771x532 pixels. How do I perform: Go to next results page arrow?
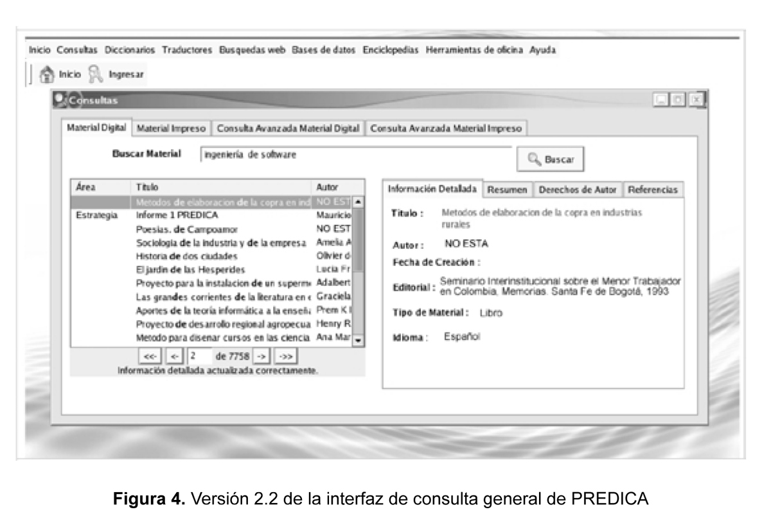tap(261, 355)
